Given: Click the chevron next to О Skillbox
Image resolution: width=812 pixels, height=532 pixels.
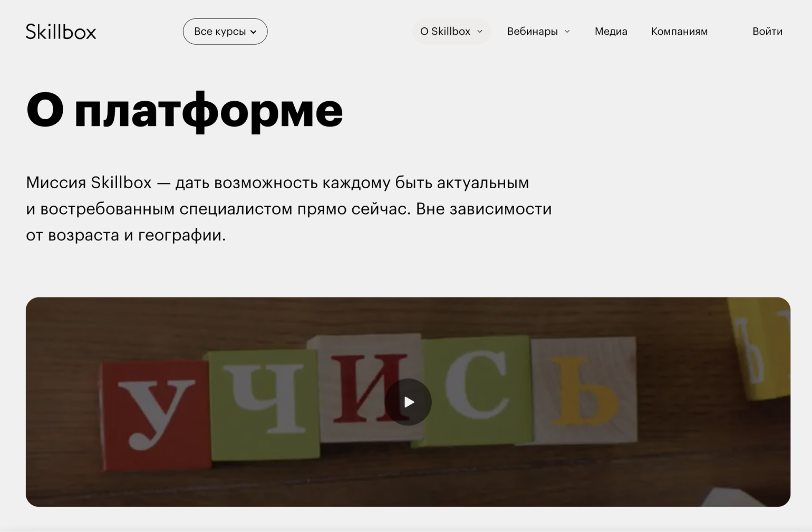Looking at the screenshot, I should click(x=480, y=32).
